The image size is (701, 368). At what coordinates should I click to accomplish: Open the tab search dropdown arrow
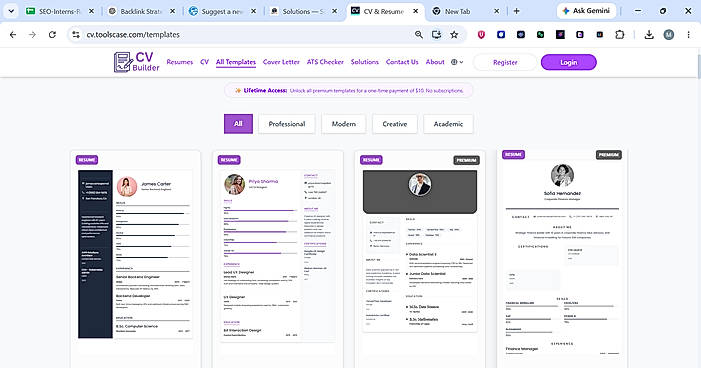[x=11, y=11]
